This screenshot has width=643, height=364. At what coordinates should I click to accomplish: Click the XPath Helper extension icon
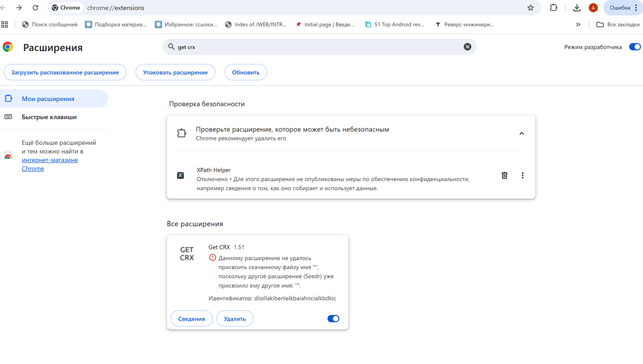tap(180, 175)
